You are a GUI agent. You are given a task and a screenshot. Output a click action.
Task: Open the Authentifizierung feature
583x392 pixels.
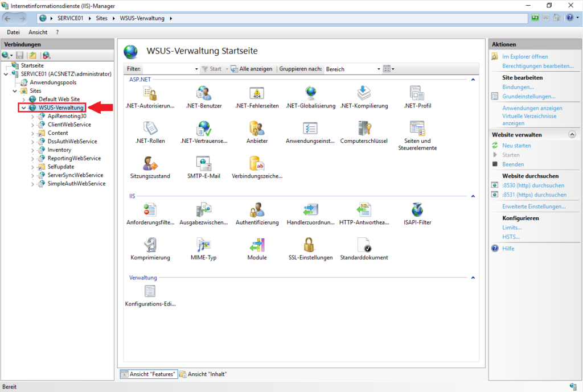(256, 209)
